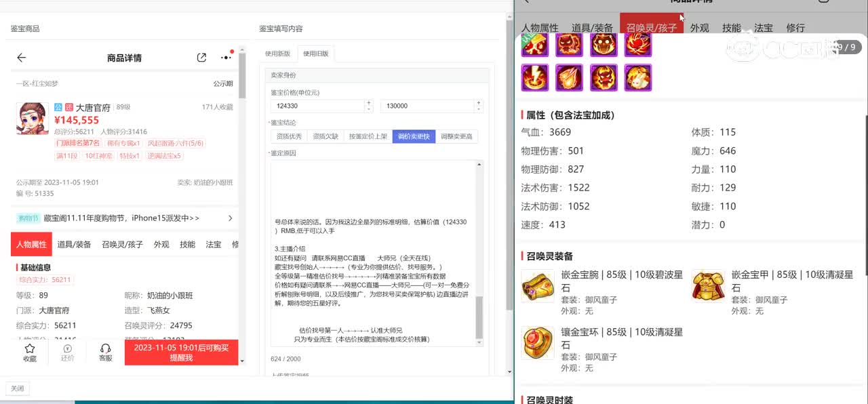Increase the 130000 price with its plus stepper
This screenshot has height=404, width=868.
click(479, 102)
